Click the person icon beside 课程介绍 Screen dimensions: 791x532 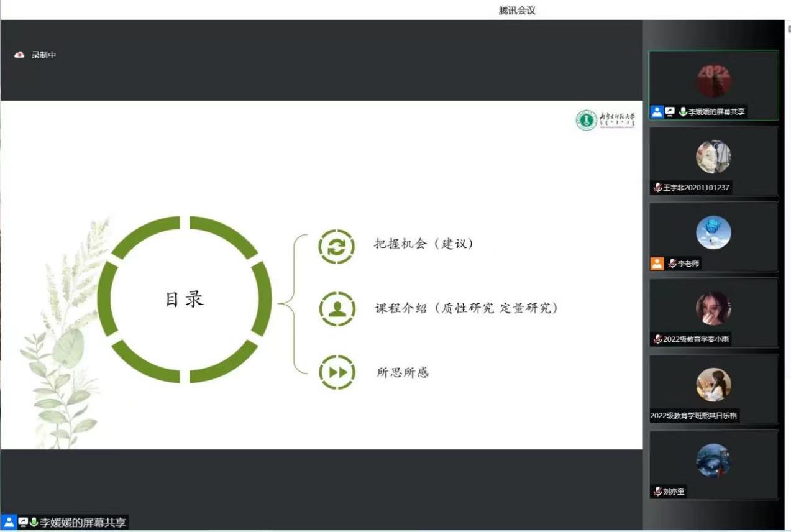click(x=337, y=309)
